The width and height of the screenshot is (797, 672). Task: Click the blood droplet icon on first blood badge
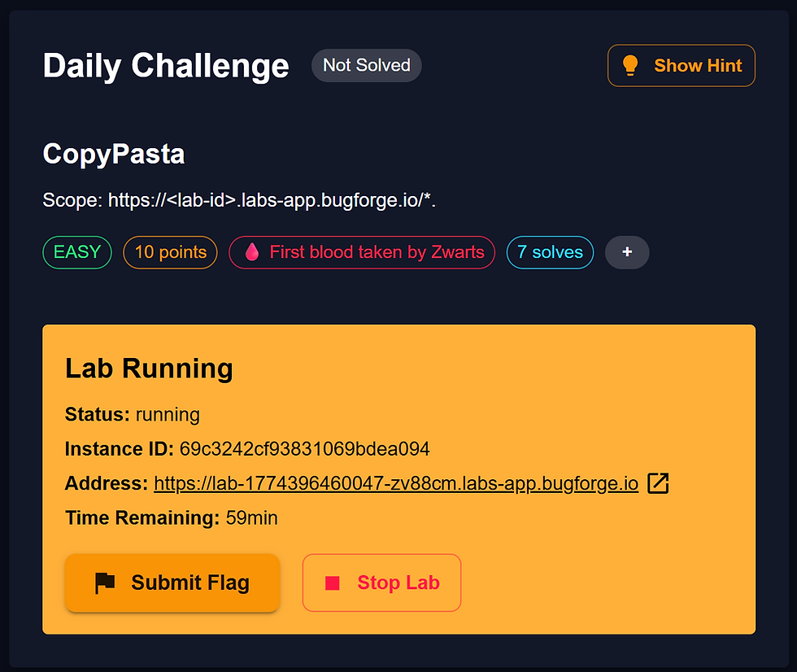pyautogui.click(x=252, y=252)
